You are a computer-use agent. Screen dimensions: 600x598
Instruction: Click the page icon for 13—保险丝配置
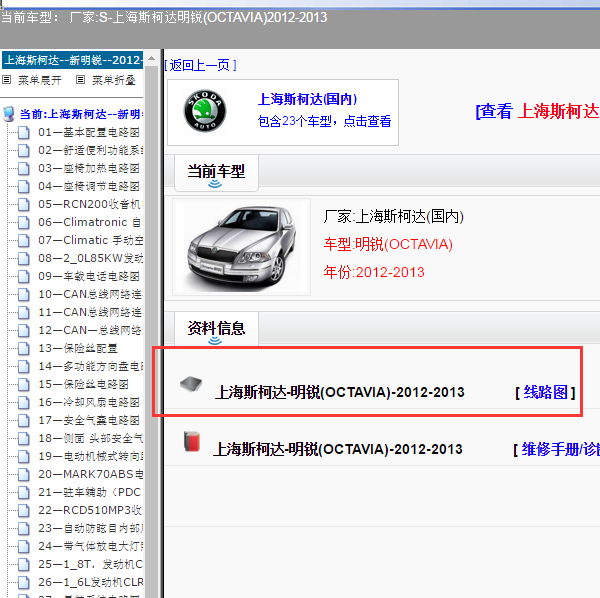pyautogui.click(x=24, y=348)
